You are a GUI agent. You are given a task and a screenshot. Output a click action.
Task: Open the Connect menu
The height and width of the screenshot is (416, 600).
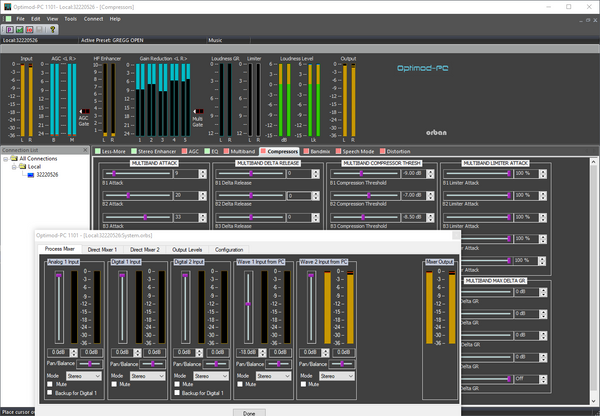pos(93,19)
